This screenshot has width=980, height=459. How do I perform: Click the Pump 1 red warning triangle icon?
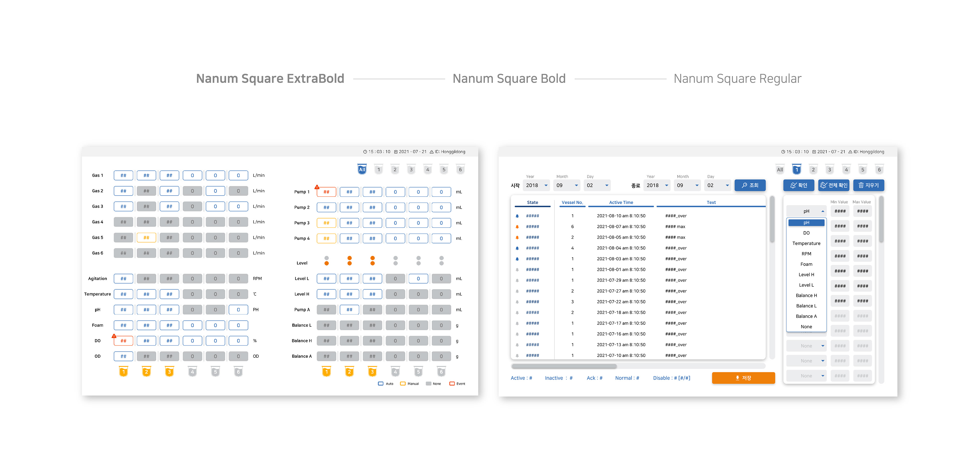(x=317, y=187)
